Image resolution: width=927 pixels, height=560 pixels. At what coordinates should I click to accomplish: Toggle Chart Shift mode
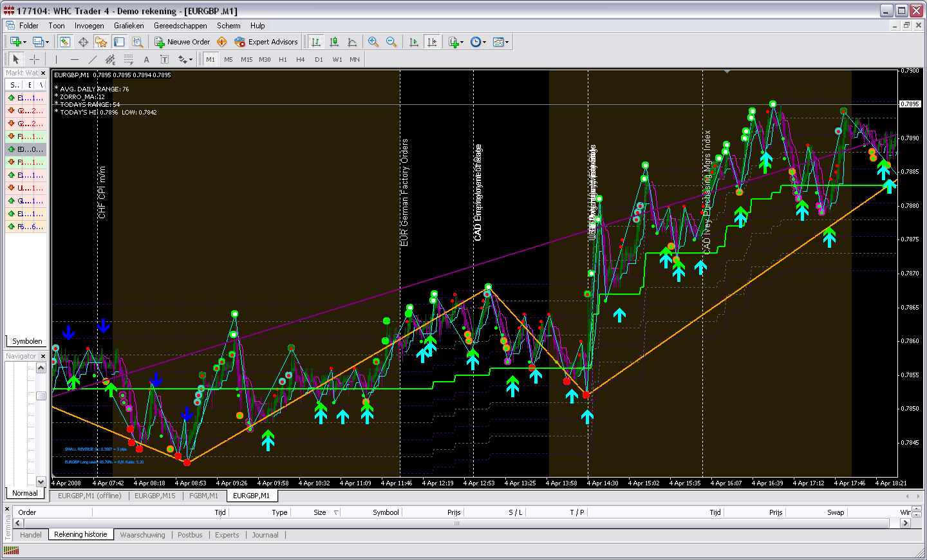click(x=432, y=42)
